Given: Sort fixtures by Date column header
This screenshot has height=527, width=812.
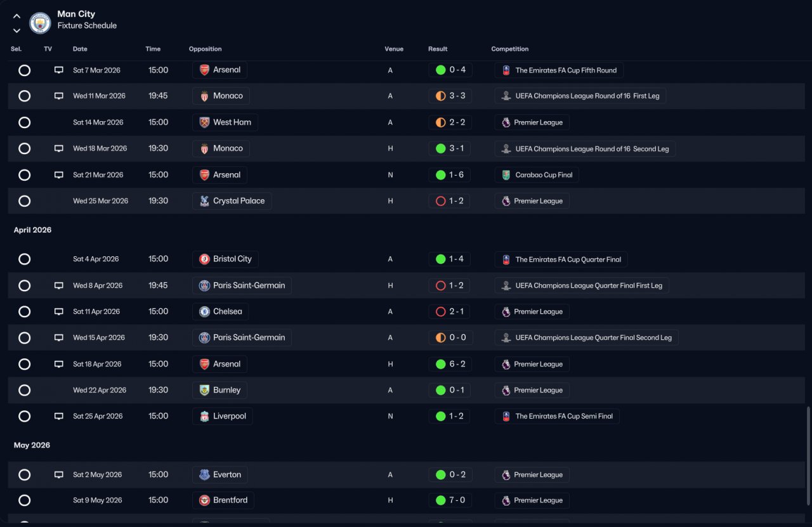Looking at the screenshot, I should point(80,49).
